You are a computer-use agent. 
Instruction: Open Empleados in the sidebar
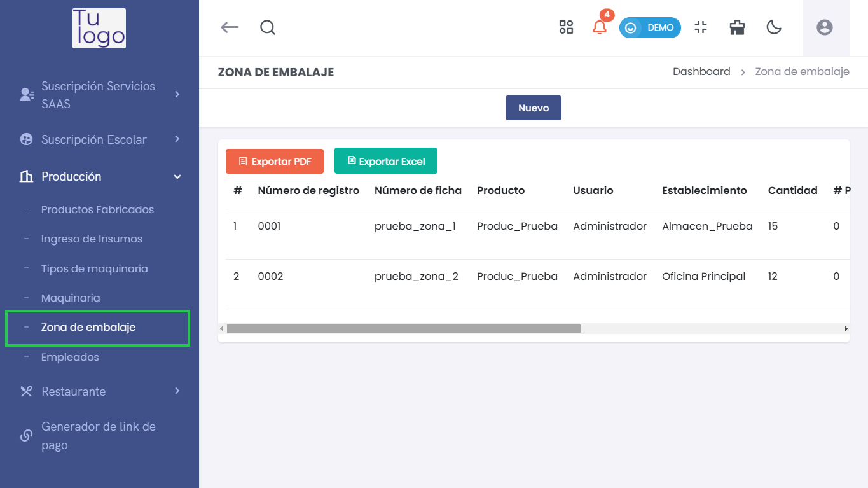(70, 357)
